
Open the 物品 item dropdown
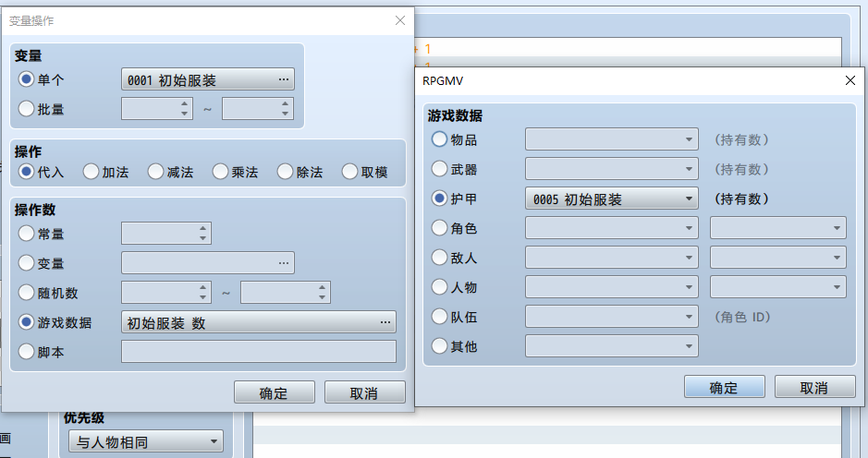tap(612, 139)
